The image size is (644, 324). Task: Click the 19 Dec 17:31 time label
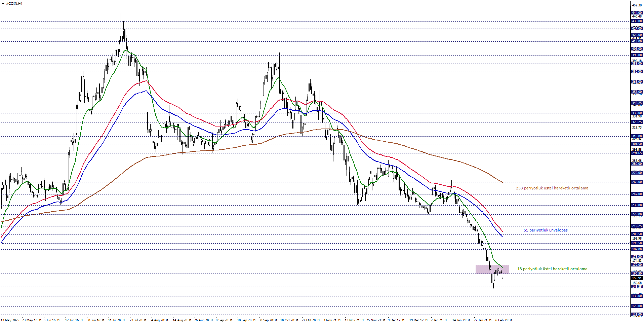[418, 320]
